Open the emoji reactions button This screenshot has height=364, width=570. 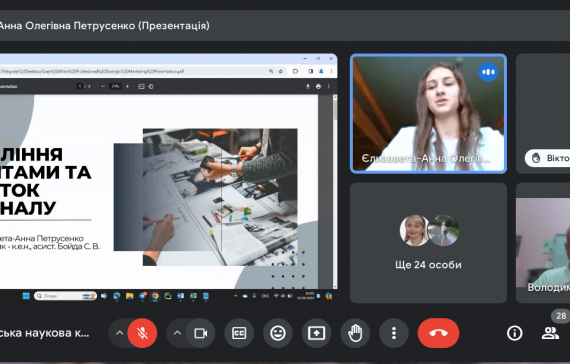click(x=278, y=333)
